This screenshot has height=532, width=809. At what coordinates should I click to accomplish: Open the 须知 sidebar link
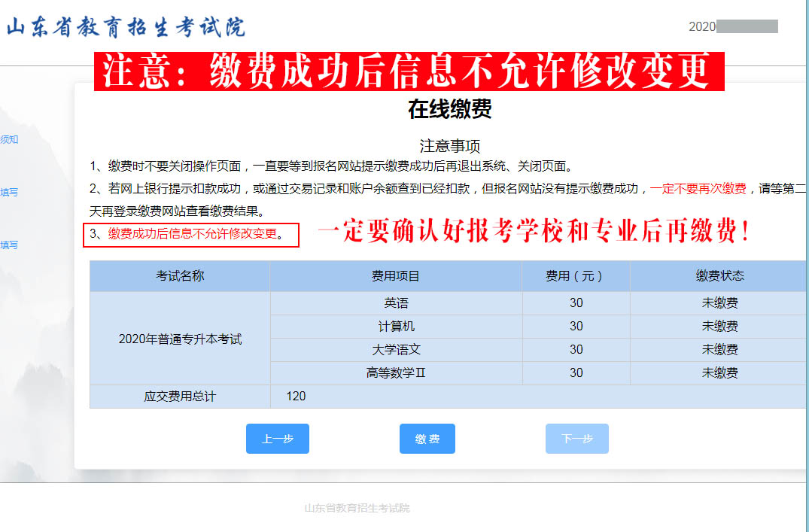pyautogui.click(x=9, y=139)
